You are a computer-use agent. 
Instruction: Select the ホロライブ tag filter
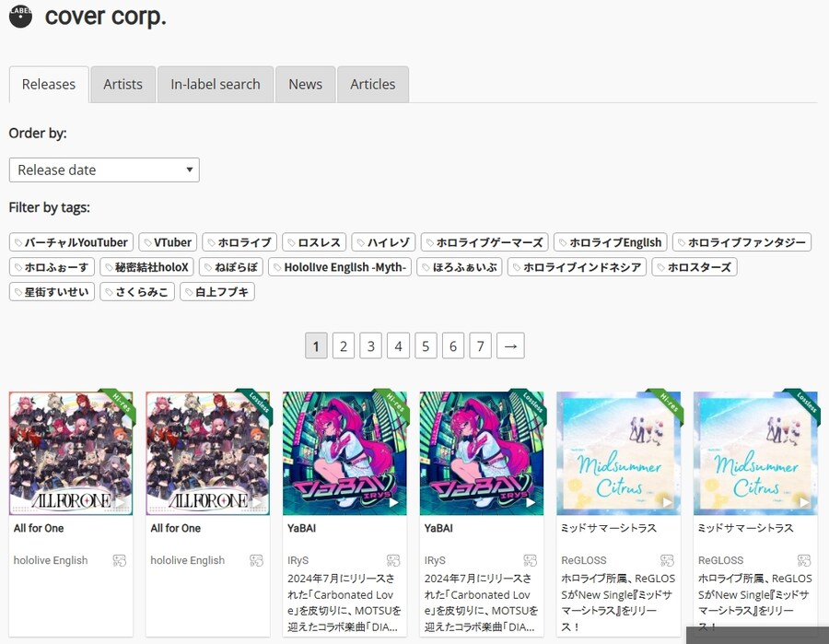[239, 242]
